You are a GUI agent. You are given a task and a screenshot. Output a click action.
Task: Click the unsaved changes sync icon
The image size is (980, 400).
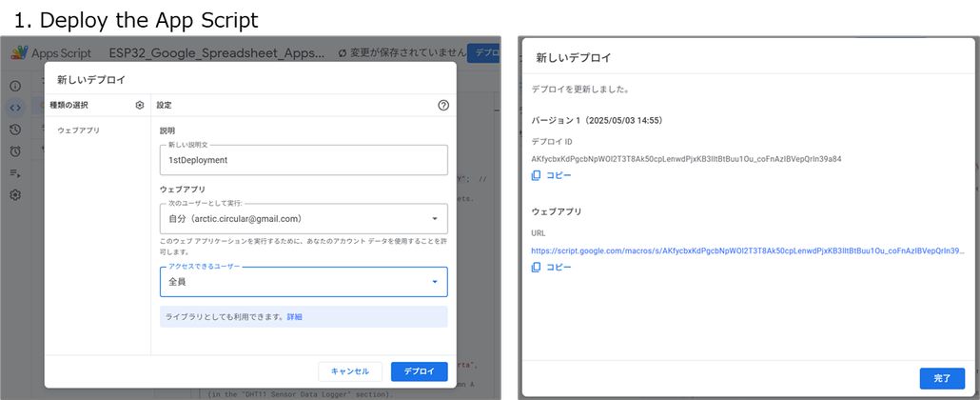(342, 53)
